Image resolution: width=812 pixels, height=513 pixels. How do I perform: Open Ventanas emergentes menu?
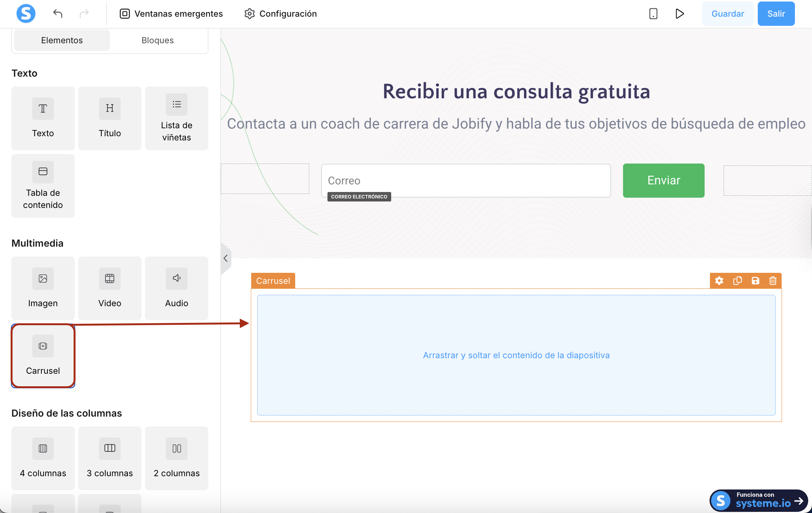click(x=171, y=14)
